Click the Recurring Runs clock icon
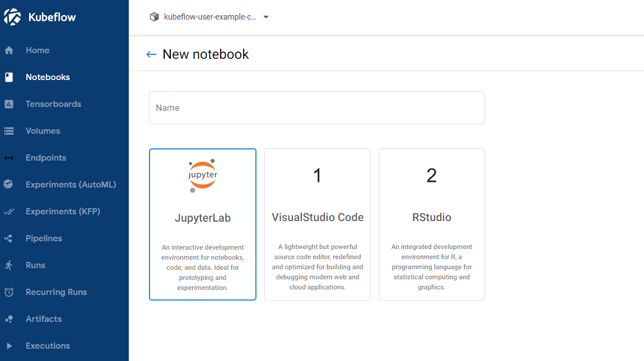 pyautogui.click(x=9, y=292)
